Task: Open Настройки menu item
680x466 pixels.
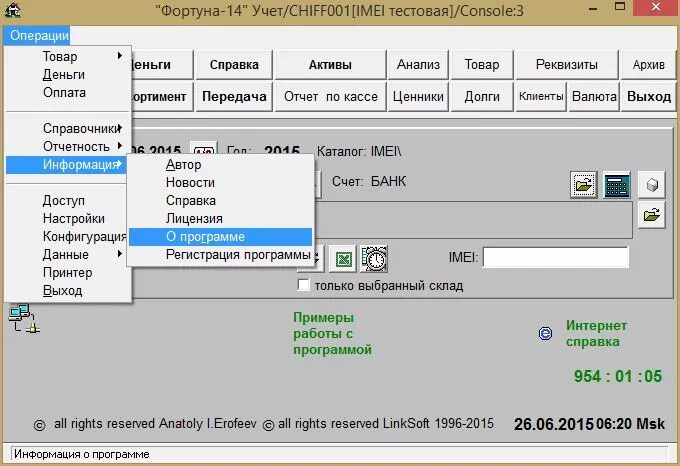Action: [68, 218]
